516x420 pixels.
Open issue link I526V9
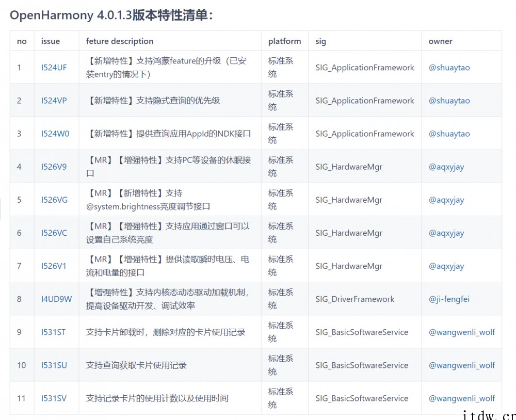[54, 167]
